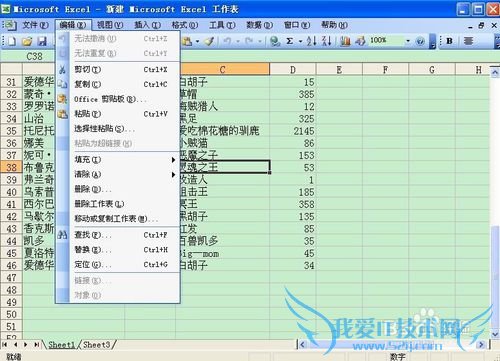Click the Open file folder icon
This screenshot has width=500, height=361.
coord(27,41)
